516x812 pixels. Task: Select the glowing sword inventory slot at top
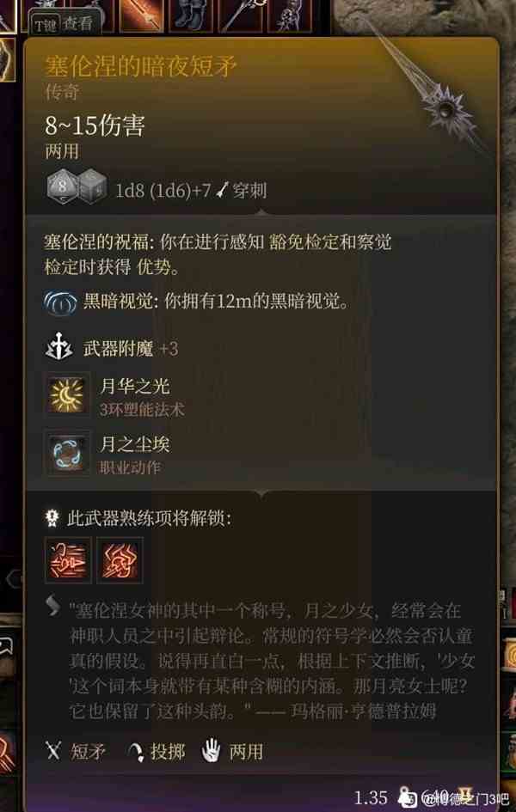142,15
